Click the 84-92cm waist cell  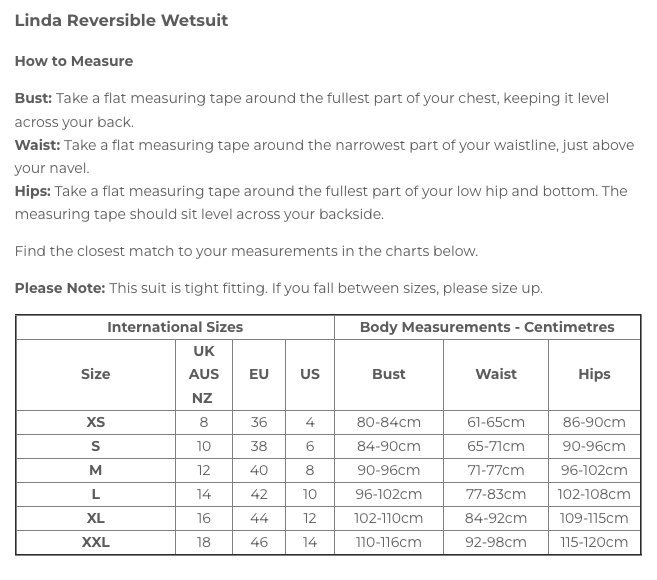pyautogui.click(x=496, y=518)
